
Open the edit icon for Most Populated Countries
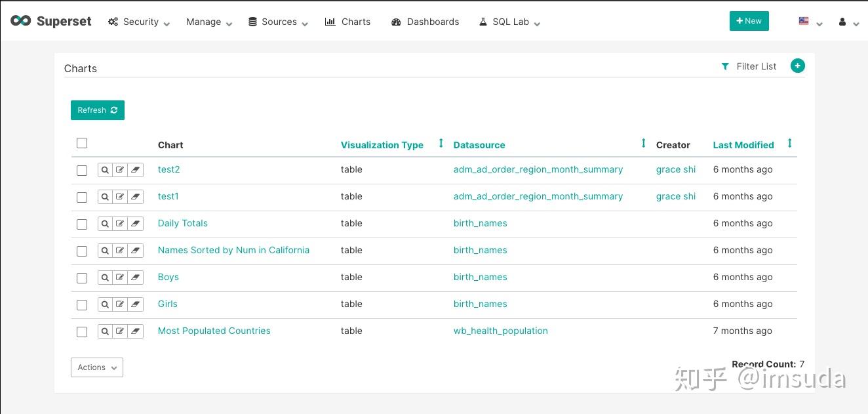click(x=120, y=331)
